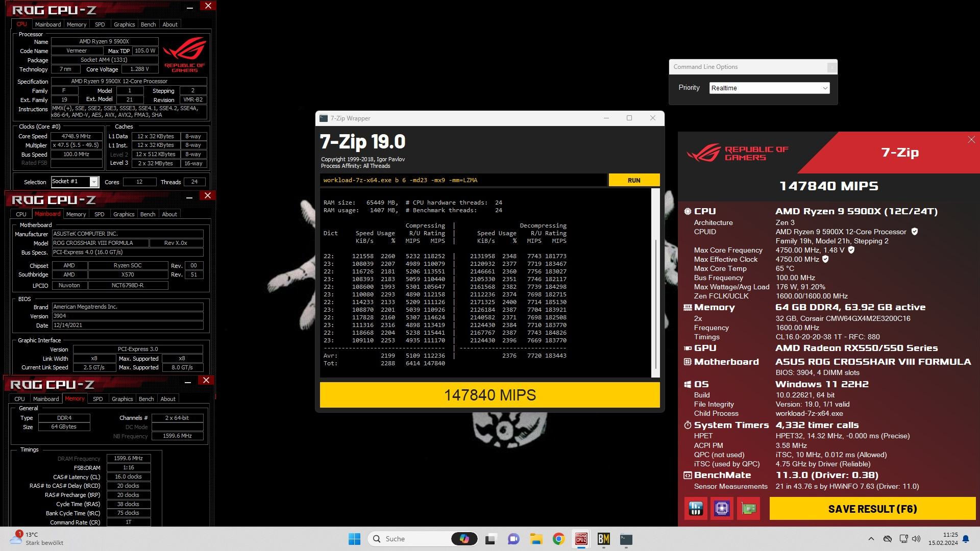
Task: Click the GPU section icon in BenchMate panel
Action: [688, 348]
